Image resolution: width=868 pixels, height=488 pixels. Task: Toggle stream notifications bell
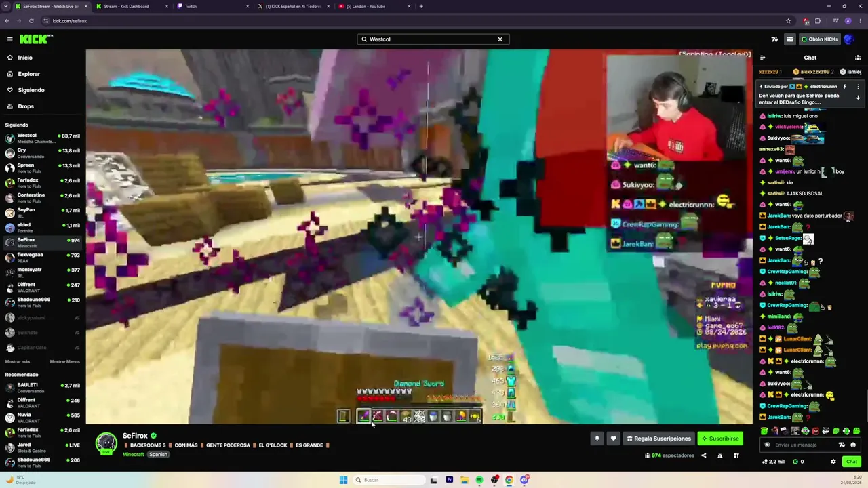pos(597,439)
